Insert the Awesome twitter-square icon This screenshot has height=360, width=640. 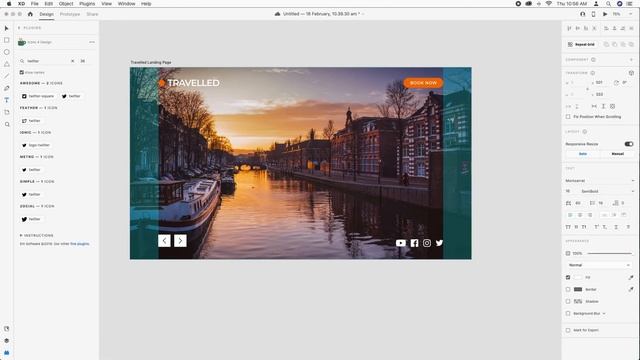[x=38, y=96]
